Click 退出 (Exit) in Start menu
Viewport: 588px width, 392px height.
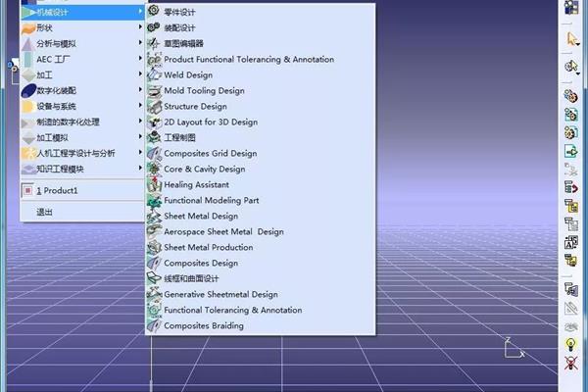point(82,212)
